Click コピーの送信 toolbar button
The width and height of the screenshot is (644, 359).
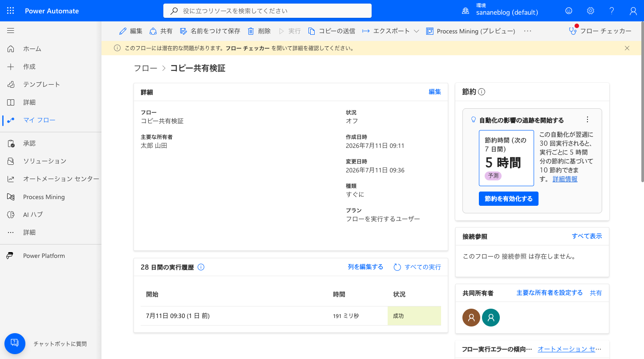tap(332, 31)
